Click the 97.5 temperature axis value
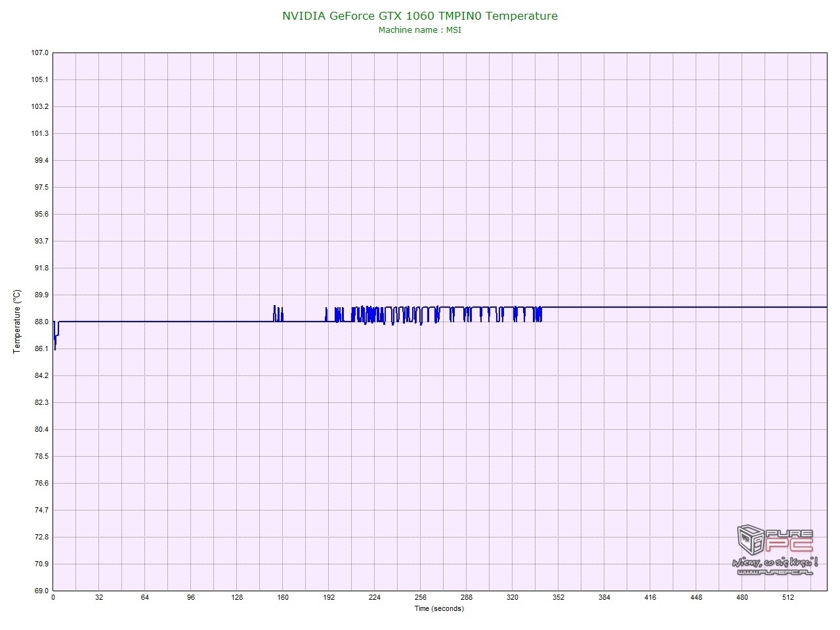This screenshot has height=630, width=840. [41, 187]
